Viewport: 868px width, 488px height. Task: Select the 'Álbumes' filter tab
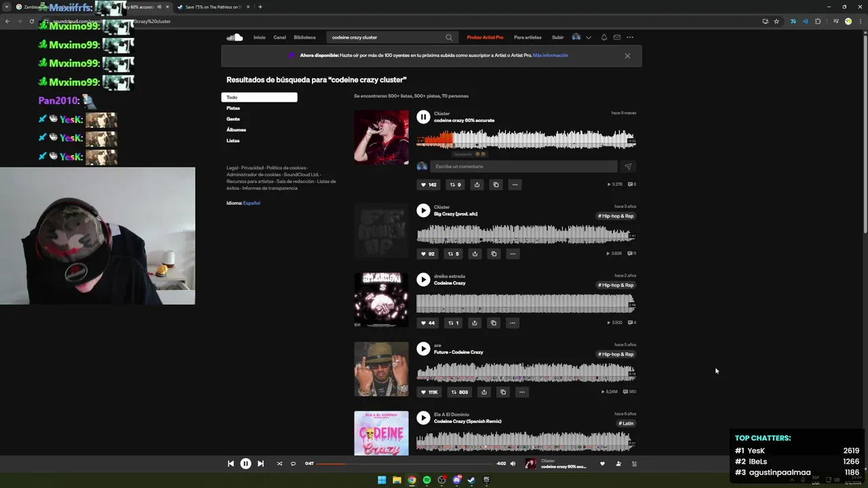[x=236, y=129]
